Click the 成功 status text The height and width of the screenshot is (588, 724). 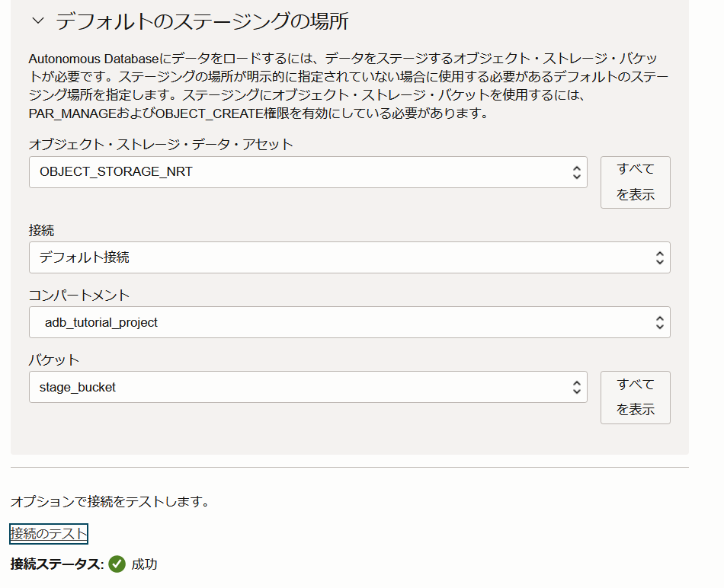coord(144,564)
